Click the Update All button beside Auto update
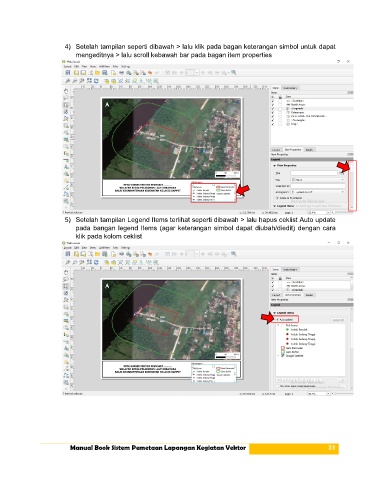The image size is (370, 480). point(338,320)
